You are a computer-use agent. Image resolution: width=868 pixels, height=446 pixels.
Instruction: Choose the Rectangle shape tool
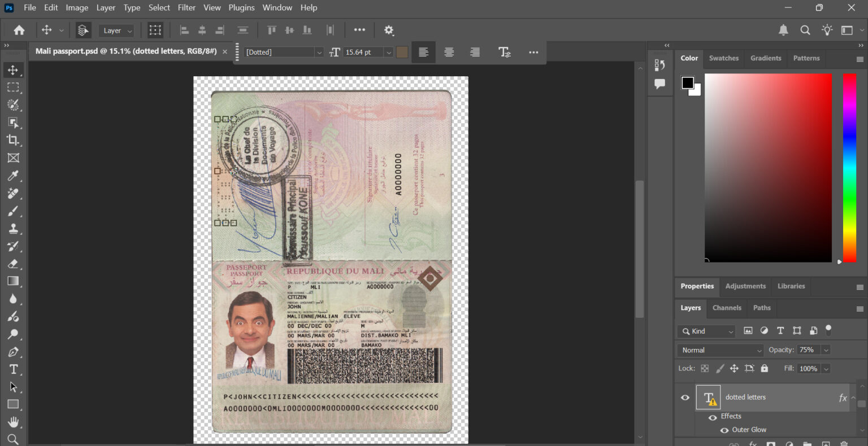13,404
